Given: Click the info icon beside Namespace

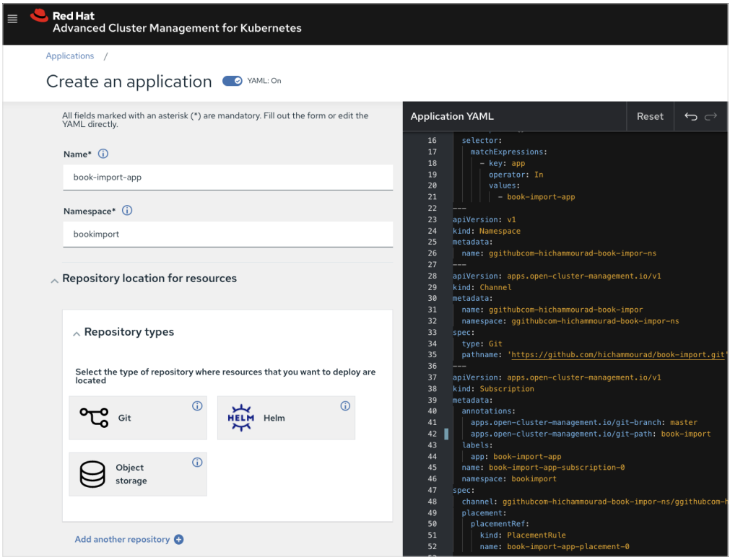Looking at the screenshot, I should [127, 211].
